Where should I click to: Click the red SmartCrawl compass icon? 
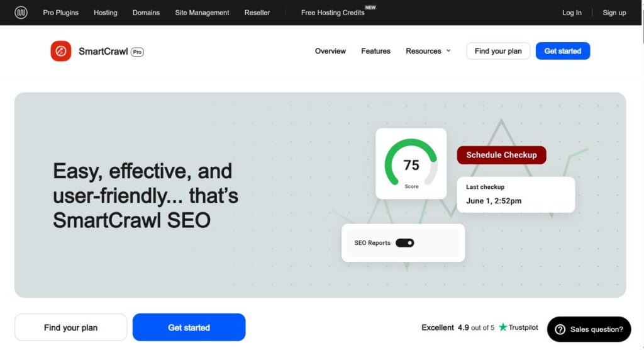[61, 51]
